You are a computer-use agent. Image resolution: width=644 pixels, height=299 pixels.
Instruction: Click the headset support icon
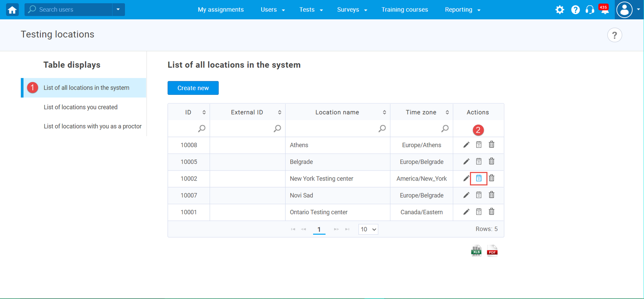point(590,10)
